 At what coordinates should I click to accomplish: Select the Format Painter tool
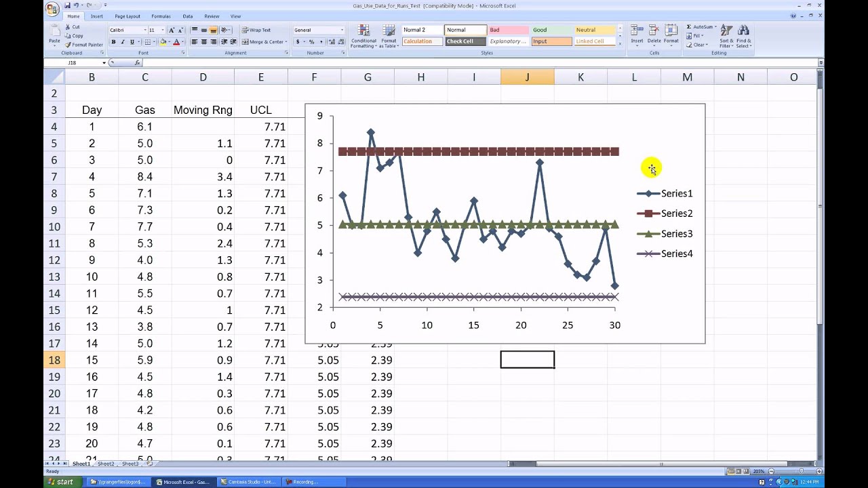[x=84, y=45]
